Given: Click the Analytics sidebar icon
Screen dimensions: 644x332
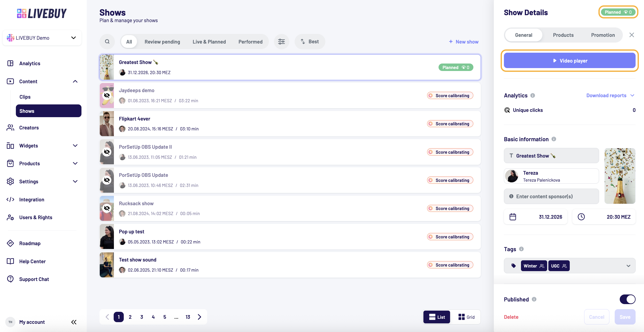Looking at the screenshot, I should 10,63.
